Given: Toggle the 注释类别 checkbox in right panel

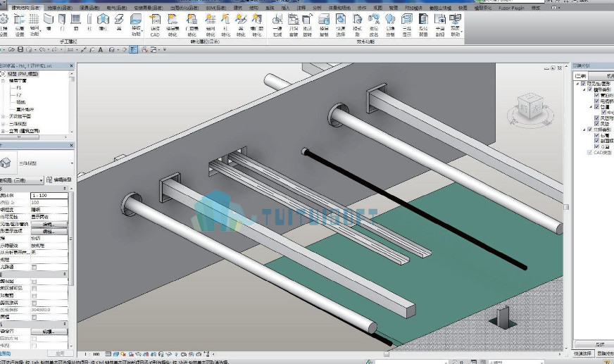Looking at the screenshot, I should pos(590,130).
